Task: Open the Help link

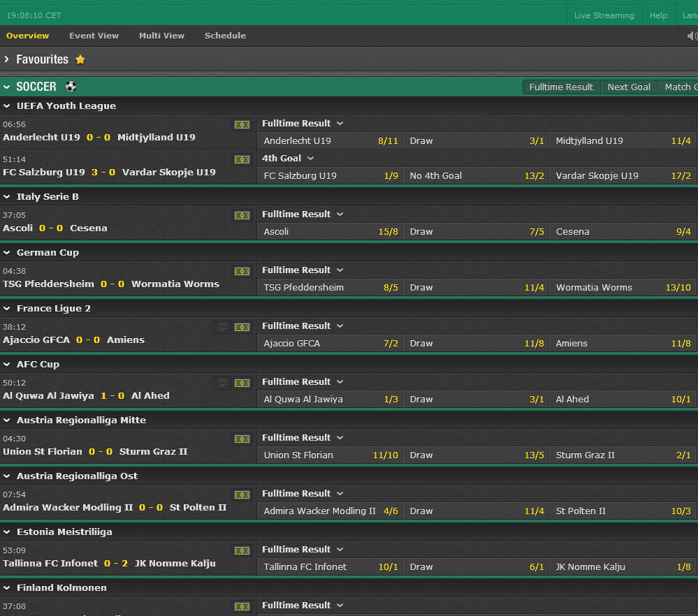Action: point(658,15)
